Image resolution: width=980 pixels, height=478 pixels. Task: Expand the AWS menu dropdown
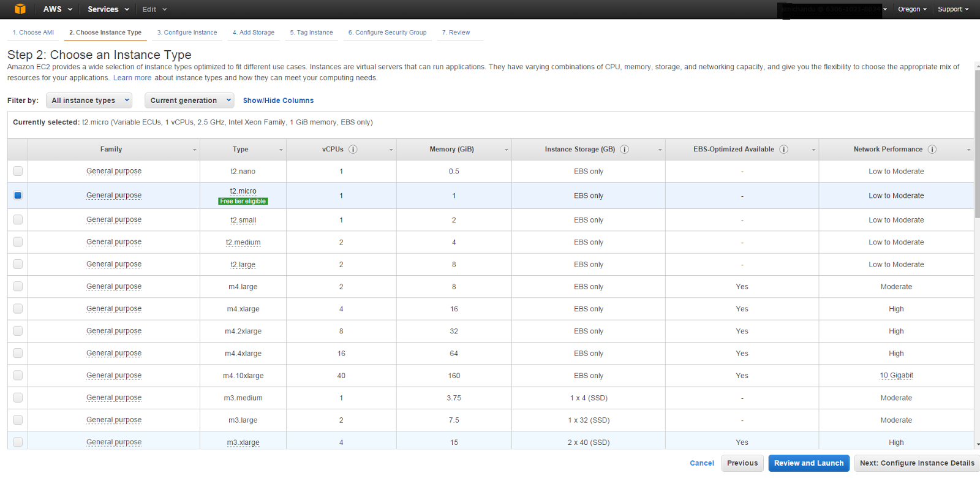(58, 9)
